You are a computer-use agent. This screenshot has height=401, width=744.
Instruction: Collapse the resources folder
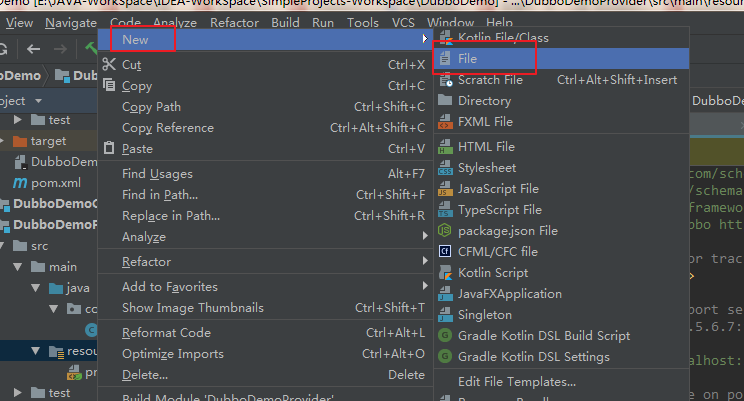(36, 351)
